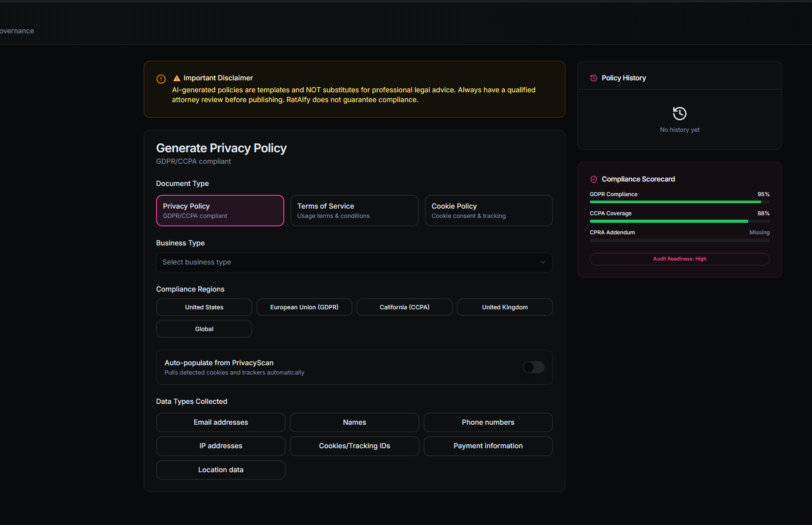Image resolution: width=812 pixels, height=525 pixels.
Task: Open the Select business type dropdown
Action: [x=354, y=262]
